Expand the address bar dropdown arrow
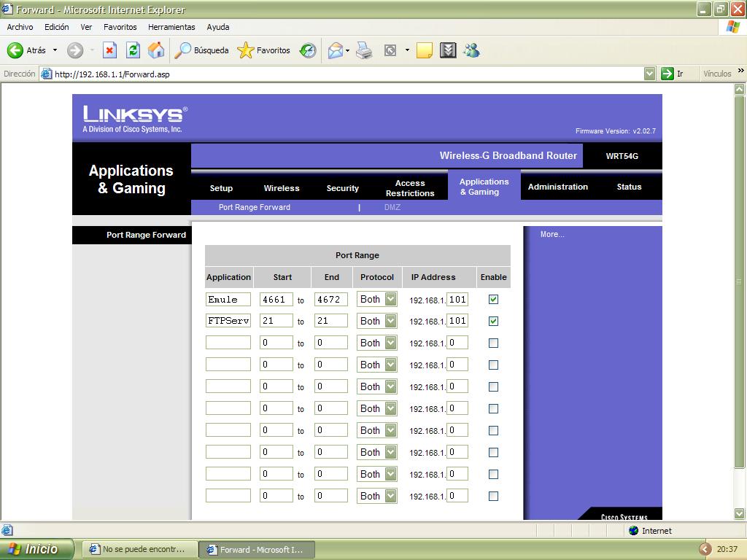The height and width of the screenshot is (560, 747). [649, 74]
